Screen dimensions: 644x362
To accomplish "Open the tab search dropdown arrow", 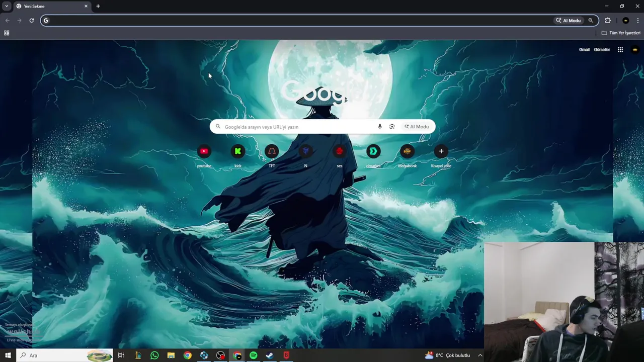I will (7, 6).
